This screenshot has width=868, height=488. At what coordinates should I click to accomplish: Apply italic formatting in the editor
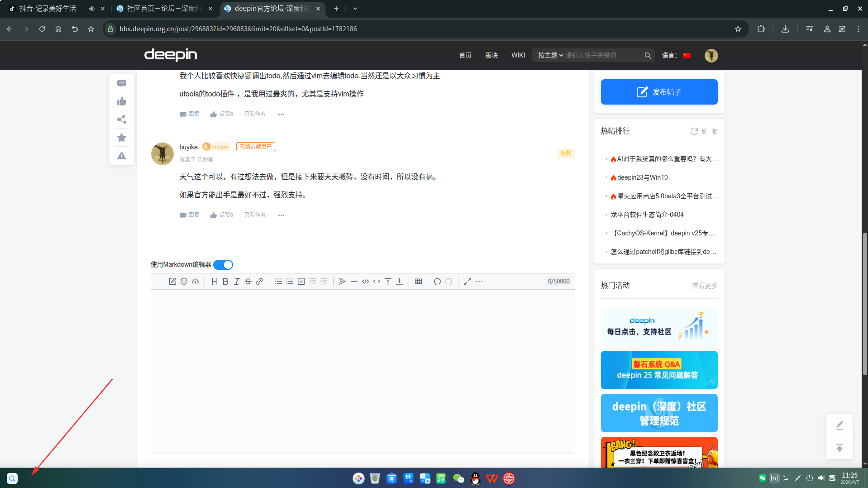[237, 282]
